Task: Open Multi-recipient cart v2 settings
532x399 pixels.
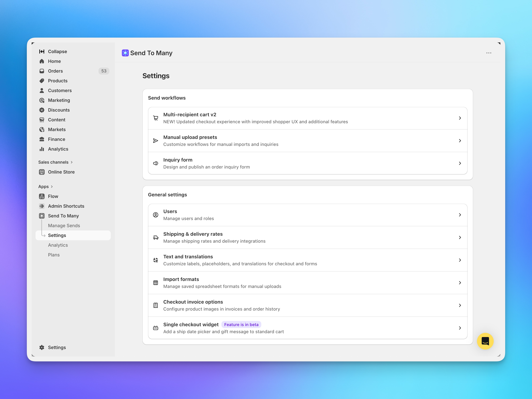Action: [x=308, y=118]
